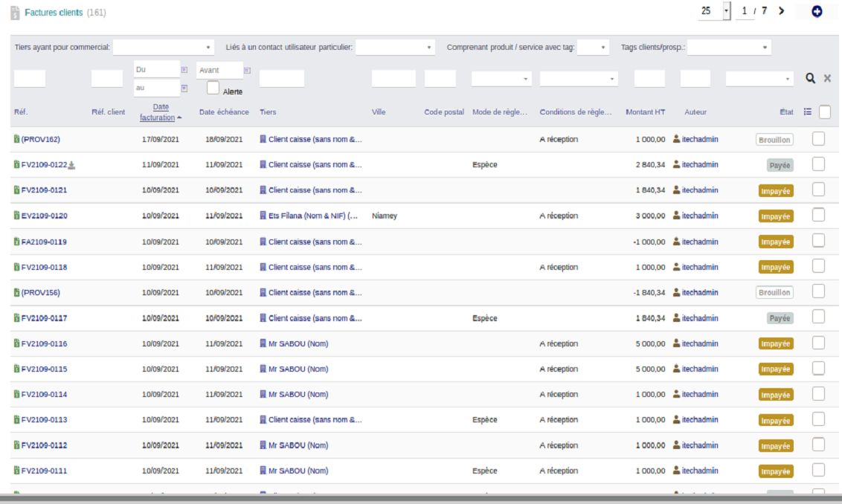Viewport: 842px width, 504px height.
Task: Click building icon in FV2109-0112 row
Action: [x=263, y=445]
